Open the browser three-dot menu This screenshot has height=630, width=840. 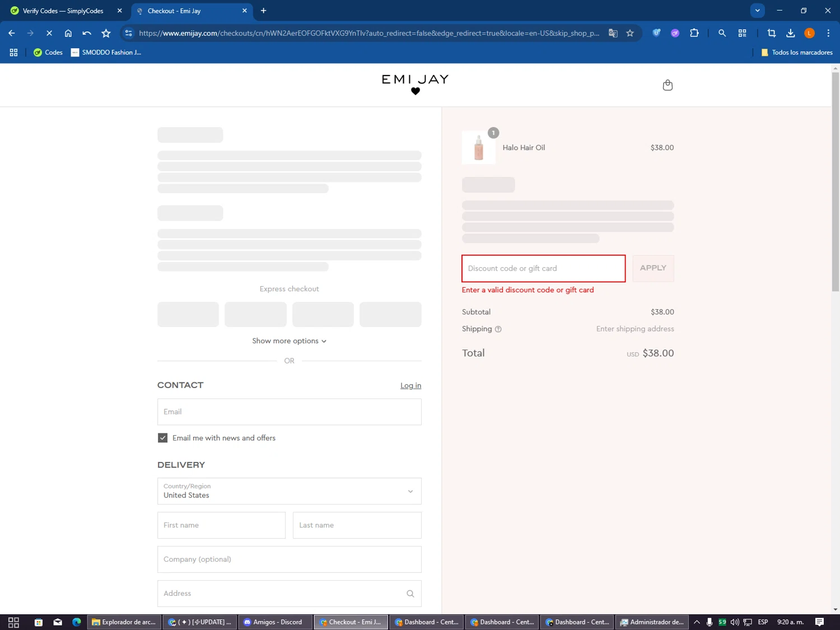[x=828, y=33]
